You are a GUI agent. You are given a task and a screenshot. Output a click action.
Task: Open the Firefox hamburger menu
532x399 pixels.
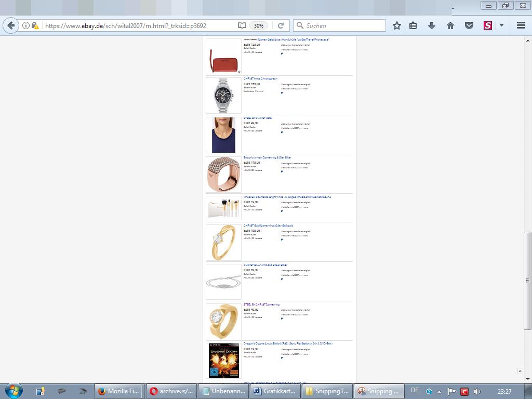(x=521, y=25)
